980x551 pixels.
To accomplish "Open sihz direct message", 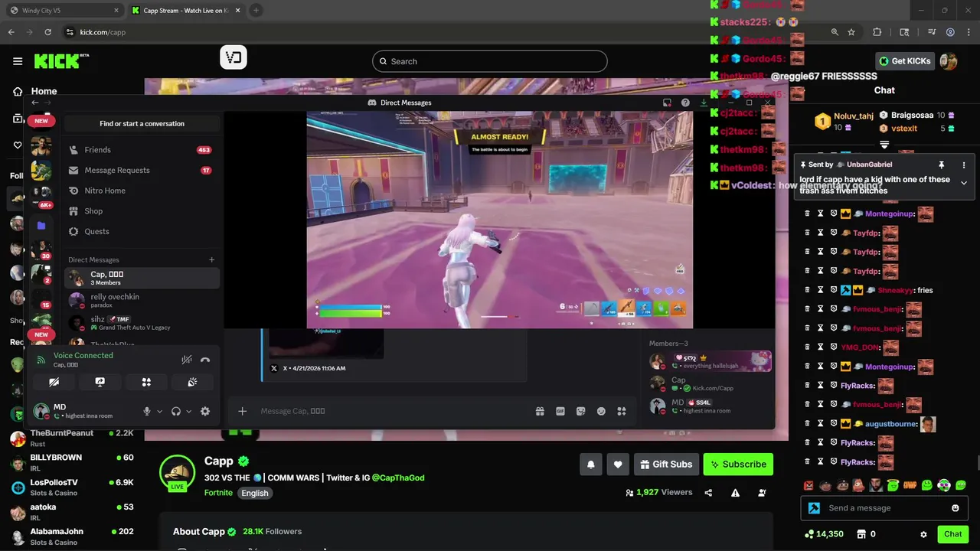I will 142,323.
